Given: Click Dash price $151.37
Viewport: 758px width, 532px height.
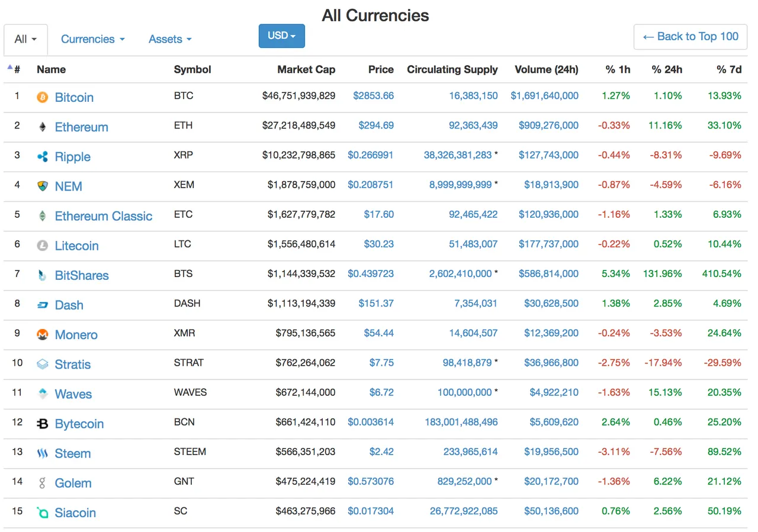Looking at the screenshot, I should tap(376, 304).
